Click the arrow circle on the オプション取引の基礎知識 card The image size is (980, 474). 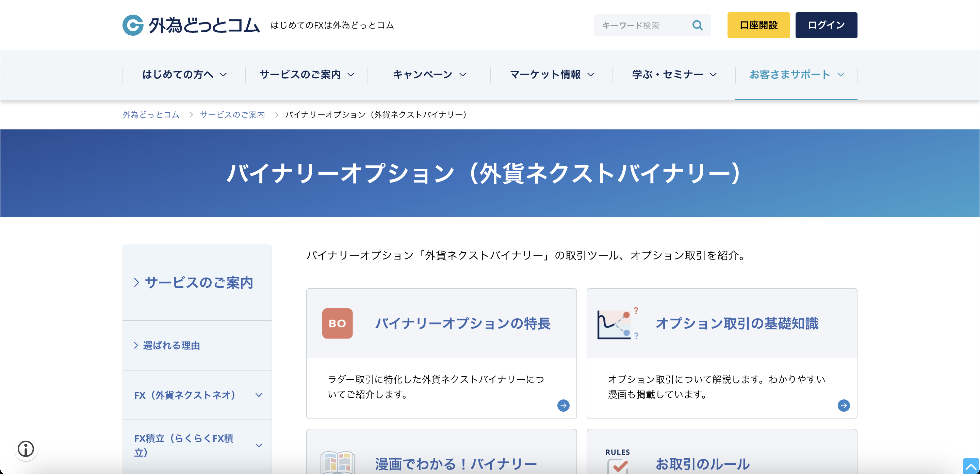[844, 406]
